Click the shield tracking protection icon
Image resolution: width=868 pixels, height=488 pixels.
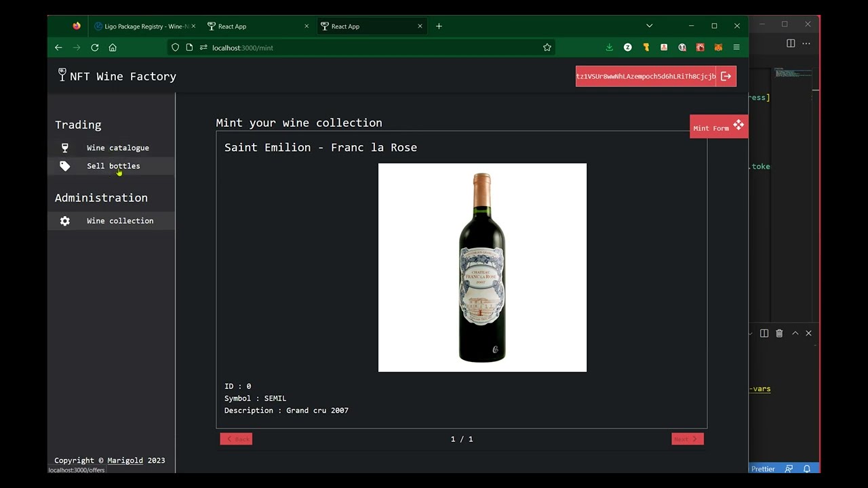176,47
